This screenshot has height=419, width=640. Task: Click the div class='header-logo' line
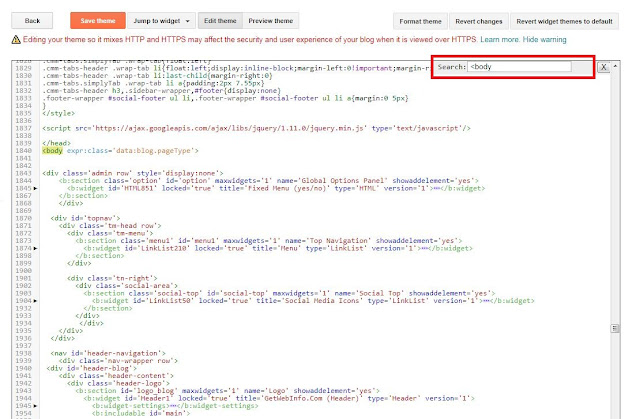[x=118, y=383]
